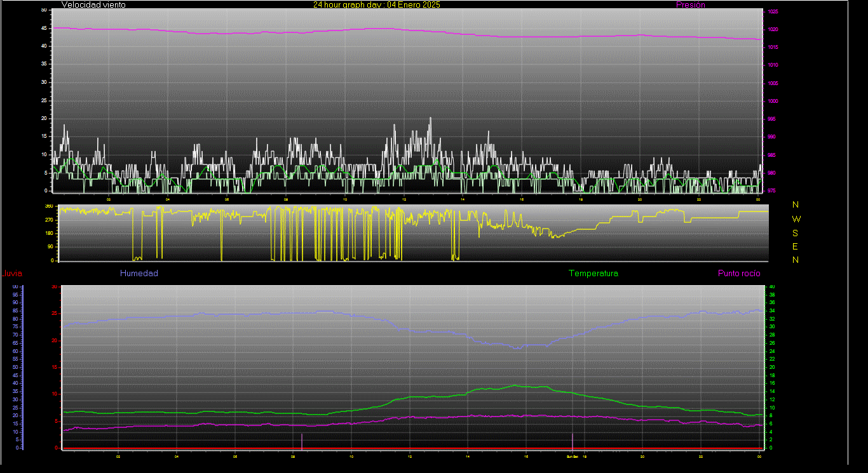Click the 'Humedad' legend label

(x=139, y=273)
